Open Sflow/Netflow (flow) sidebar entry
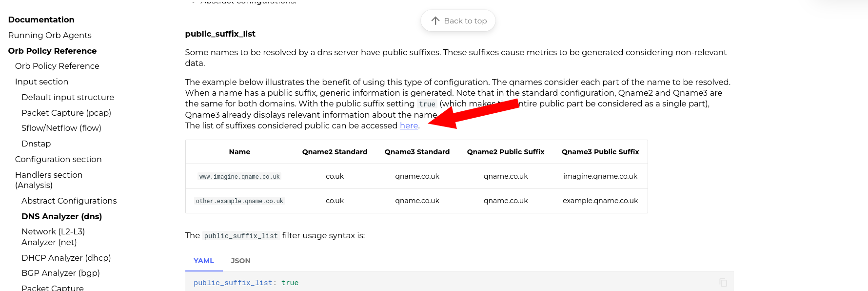This screenshot has height=291, width=868. (61, 128)
